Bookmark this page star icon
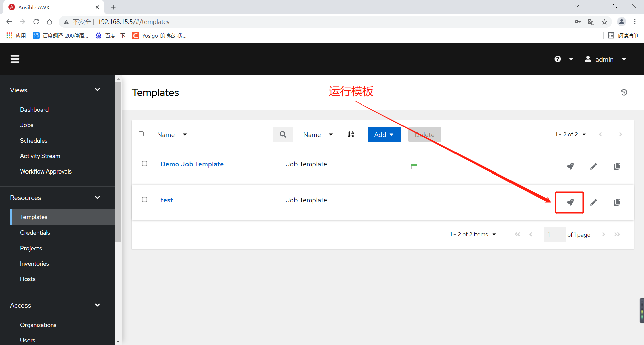This screenshot has width=644, height=345. (604, 22)
